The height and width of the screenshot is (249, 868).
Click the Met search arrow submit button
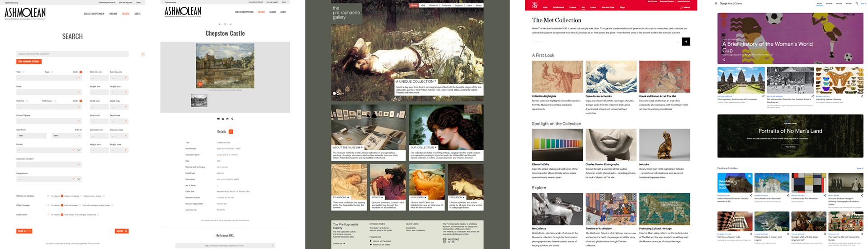pos(686,42)
